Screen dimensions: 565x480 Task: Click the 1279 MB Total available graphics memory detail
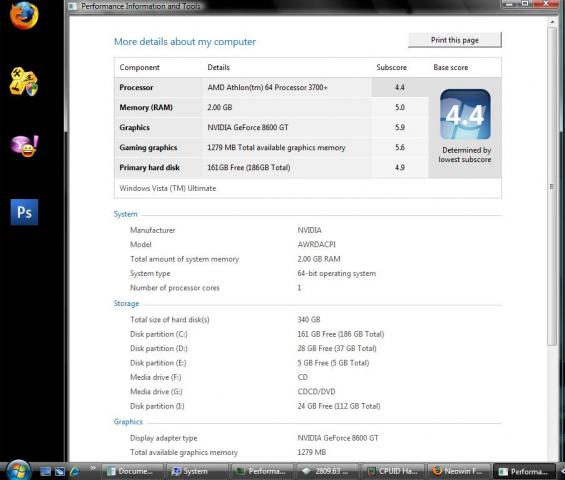(276, 147)
